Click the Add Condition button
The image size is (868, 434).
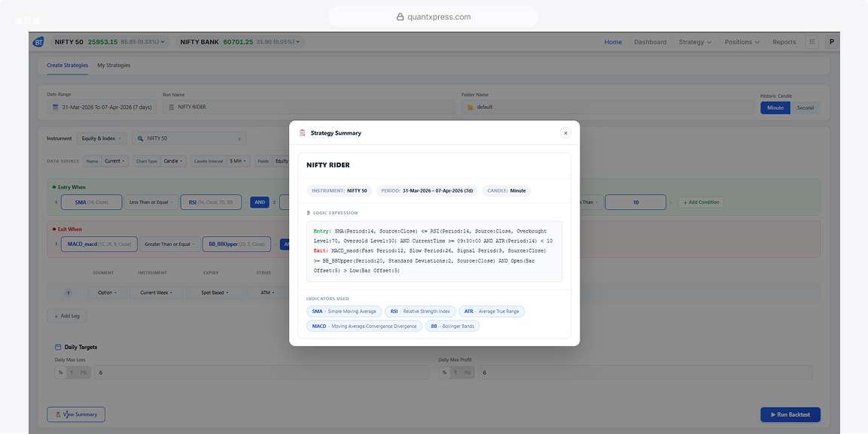(701, 202)
